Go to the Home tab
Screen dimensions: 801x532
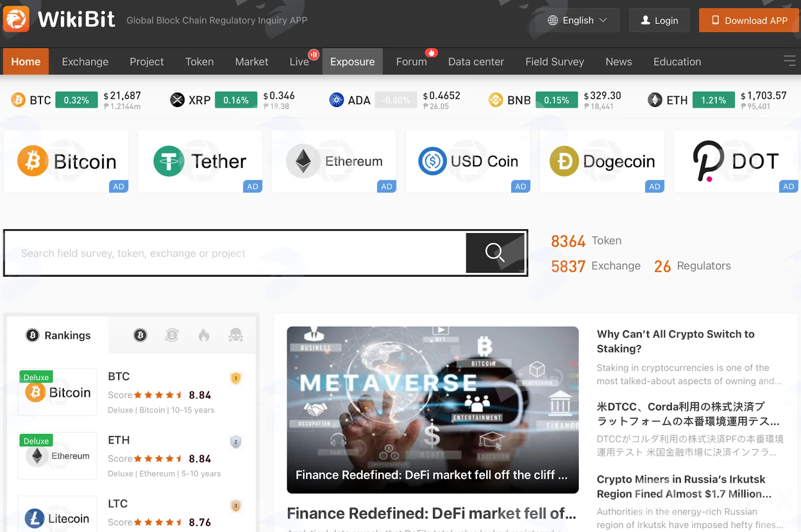point(26,62)
